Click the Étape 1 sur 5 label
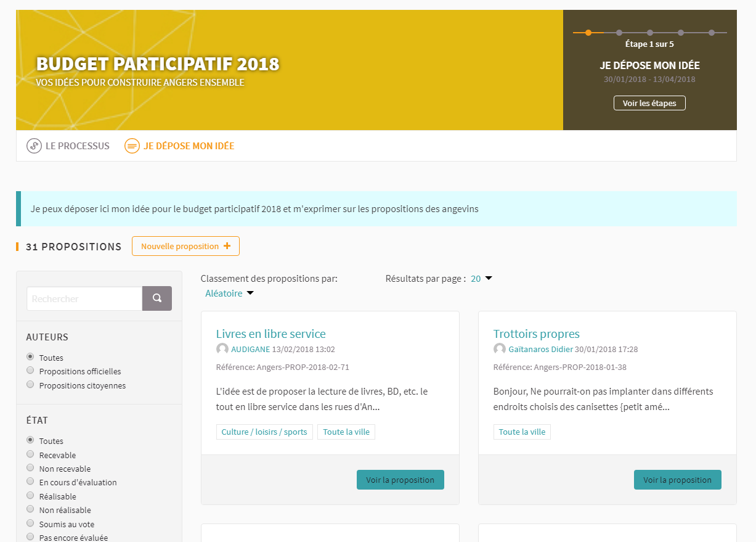 tap(649, 44)
